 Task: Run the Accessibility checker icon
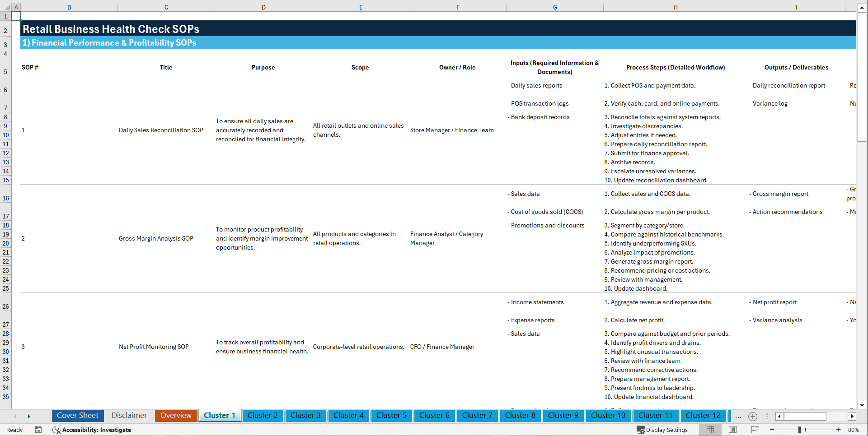pos(56,430)
